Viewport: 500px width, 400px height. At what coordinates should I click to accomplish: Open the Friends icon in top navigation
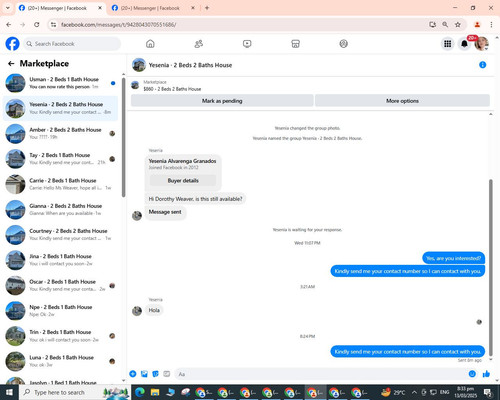(199, 44)
